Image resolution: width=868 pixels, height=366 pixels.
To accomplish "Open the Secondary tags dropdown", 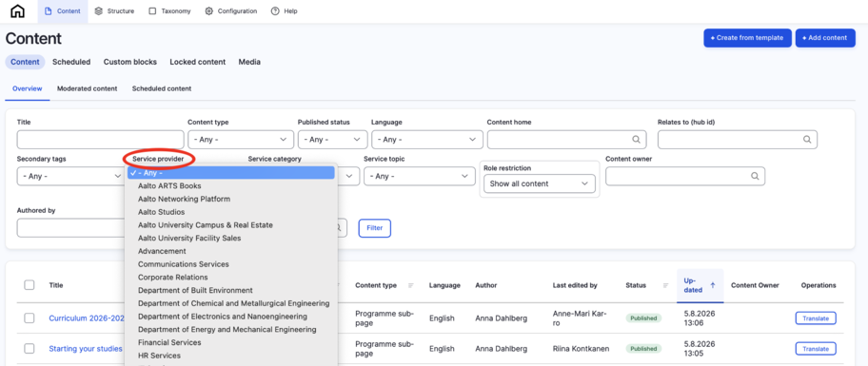I will [x=71, y=177].
